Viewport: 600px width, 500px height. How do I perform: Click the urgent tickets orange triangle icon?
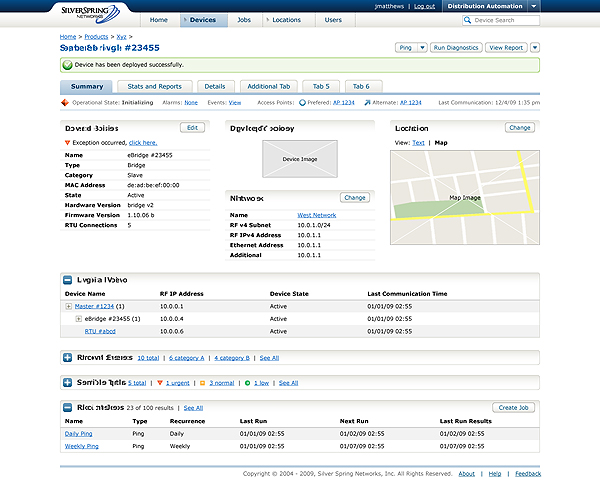159,383
